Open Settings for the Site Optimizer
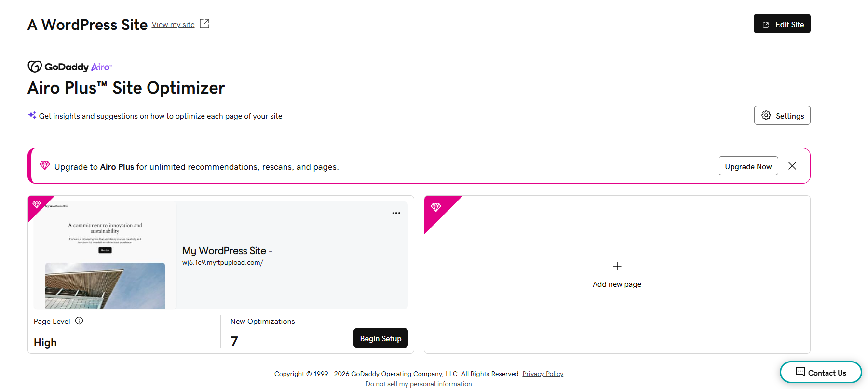The image size is (868, 389). coord(782,115)
